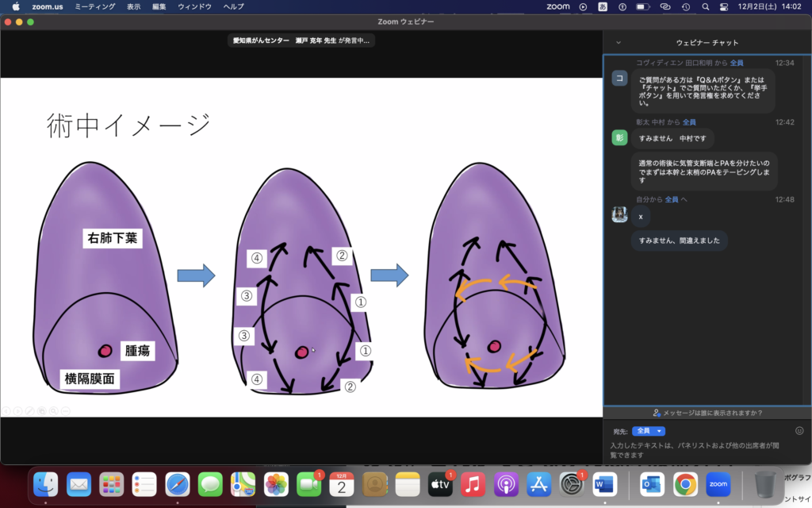Open Google Chrome from the Dock
The height and width of the screenshot is (508, 812).
(x=685, y=483)
